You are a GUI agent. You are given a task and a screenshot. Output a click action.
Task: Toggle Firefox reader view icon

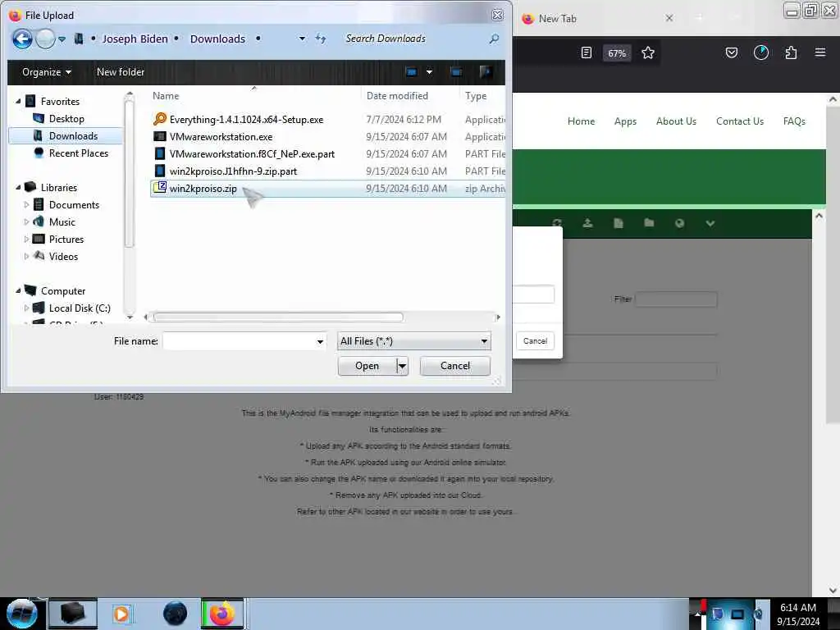pyautogui.click(x=587, y=52)
